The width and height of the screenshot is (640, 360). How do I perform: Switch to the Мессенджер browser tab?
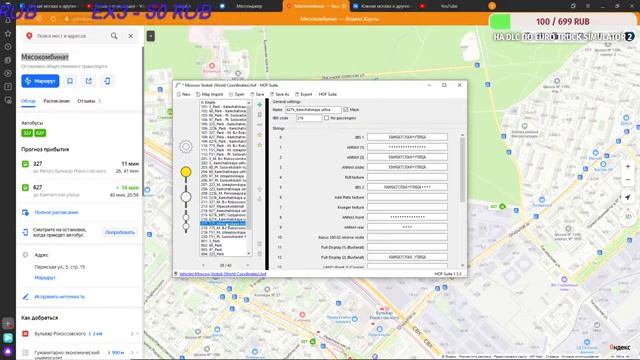tap(249, 6)
